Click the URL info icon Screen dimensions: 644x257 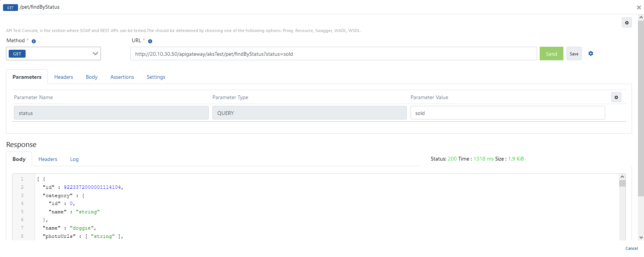150,41
